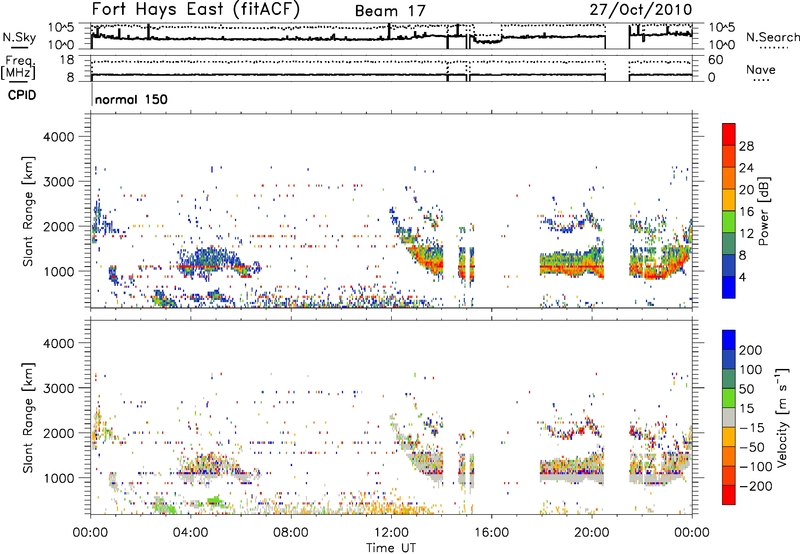The width and height of the screenshot is (800, 554).
Task: Click the '100' label on velocity color bar
Action: click(751, 369)
